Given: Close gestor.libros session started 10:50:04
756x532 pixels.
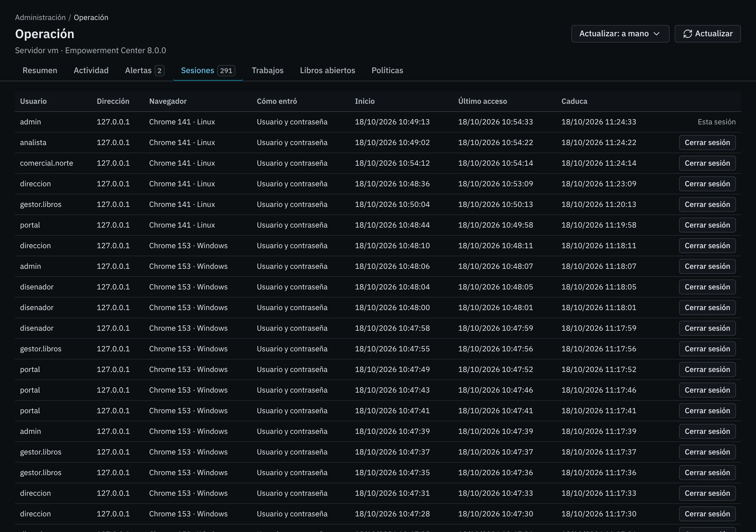Looking at the screenshot, I should pyautogui.click(x=707, y=204).
